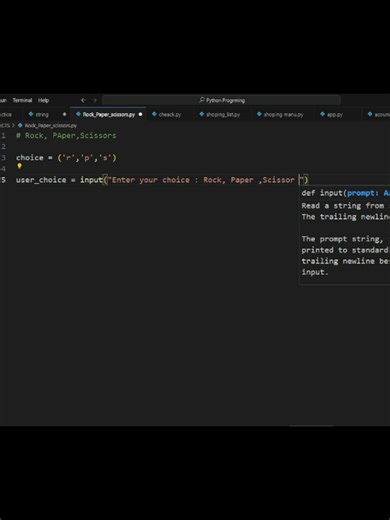Click the 'choice' variable on line 3
Image resolution: width=390 pixels, height=520 pixels.
point(30,157)
